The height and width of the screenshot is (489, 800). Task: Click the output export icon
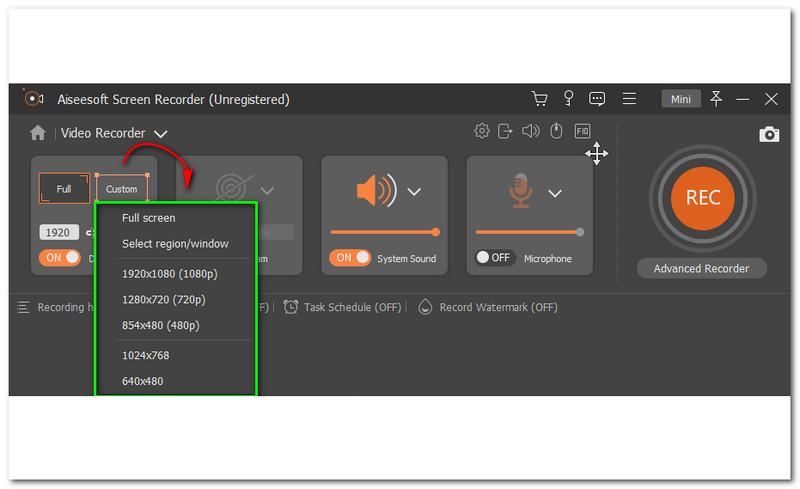(505, 131)
